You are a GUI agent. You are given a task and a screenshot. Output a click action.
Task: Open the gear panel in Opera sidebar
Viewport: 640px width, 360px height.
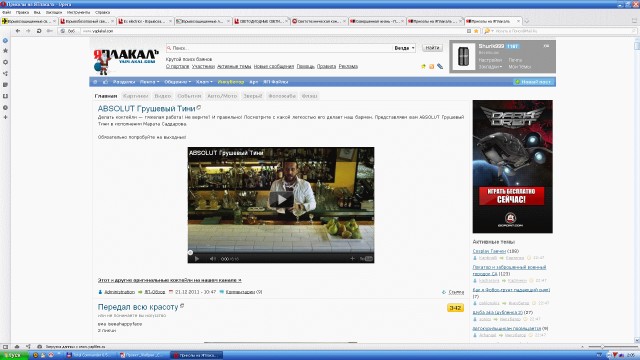point(5,62)
